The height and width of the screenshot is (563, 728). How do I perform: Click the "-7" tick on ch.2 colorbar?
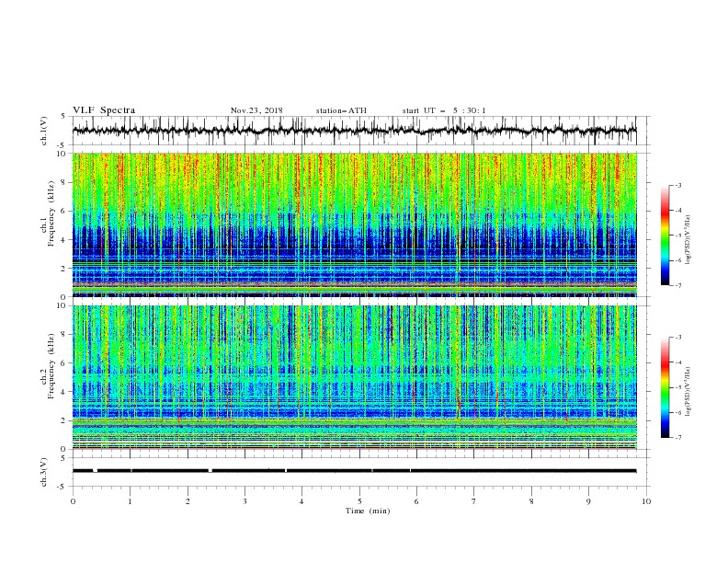[677, 438]
